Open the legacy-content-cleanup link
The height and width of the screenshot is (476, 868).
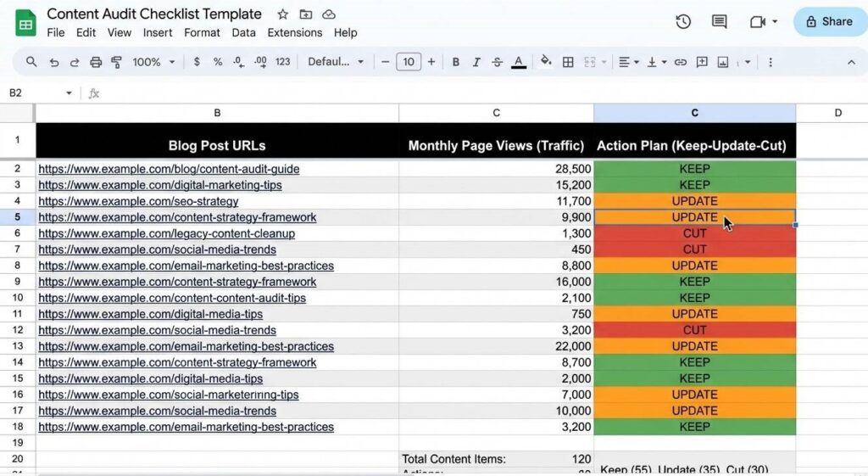click(x=167, y=233)
